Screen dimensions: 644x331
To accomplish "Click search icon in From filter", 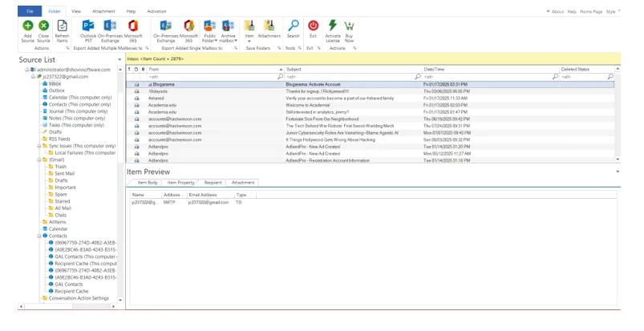I will [281, 77].
